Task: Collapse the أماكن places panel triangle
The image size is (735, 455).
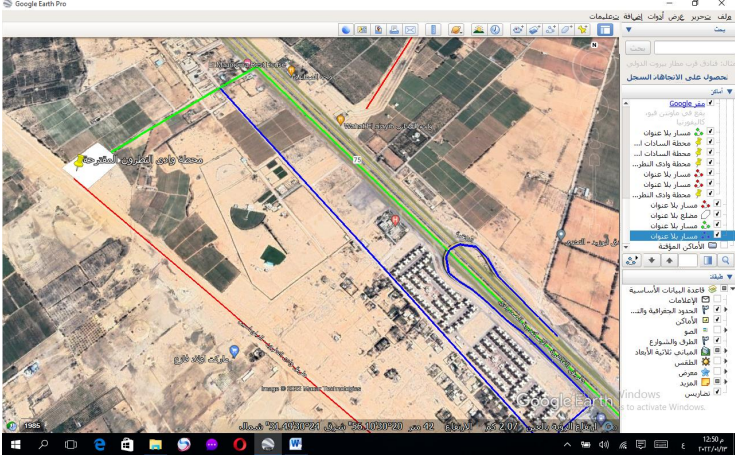Action: coord(729,91)
